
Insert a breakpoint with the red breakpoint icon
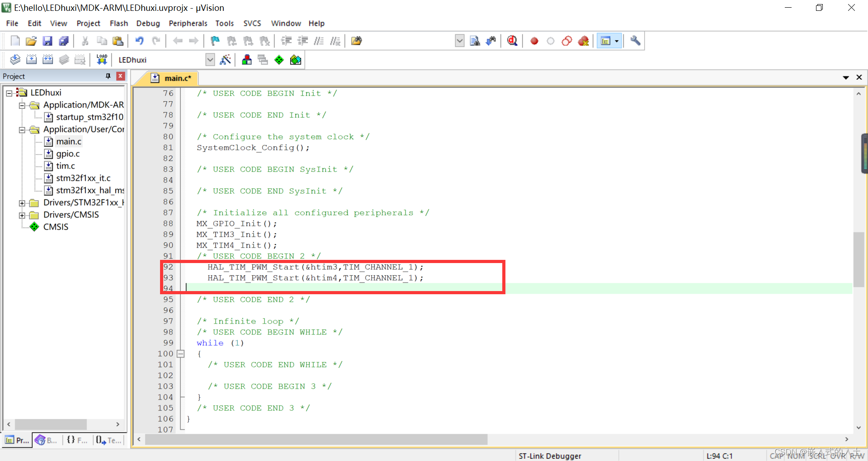coord(534,41)
